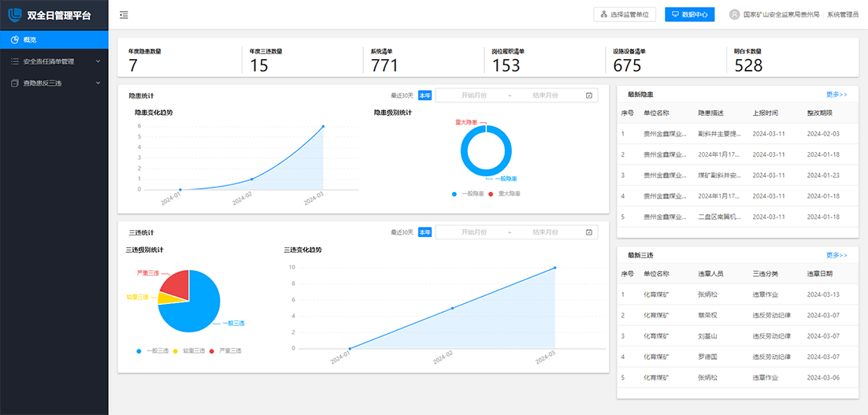Click the 双全日管理平台 shield logo
868x415 pixels.
click(15, 14)
